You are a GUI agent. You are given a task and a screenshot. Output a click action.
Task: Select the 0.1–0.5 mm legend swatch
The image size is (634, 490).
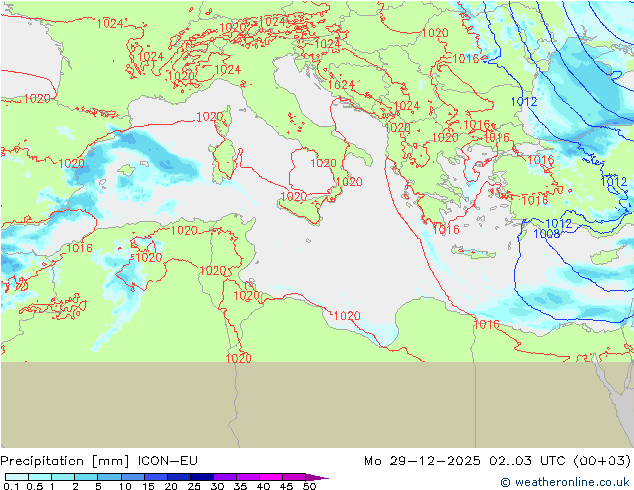[x=17, y=477]
